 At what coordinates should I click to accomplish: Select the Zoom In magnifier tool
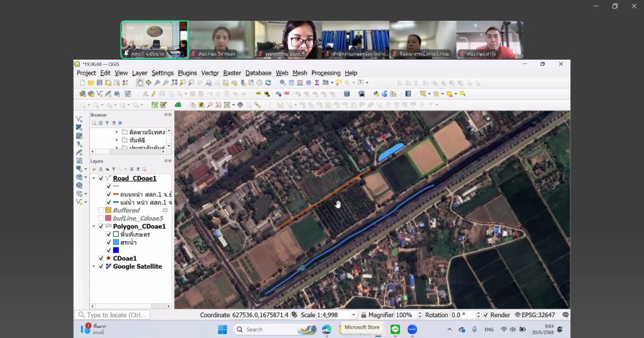[x=157, y=83]
